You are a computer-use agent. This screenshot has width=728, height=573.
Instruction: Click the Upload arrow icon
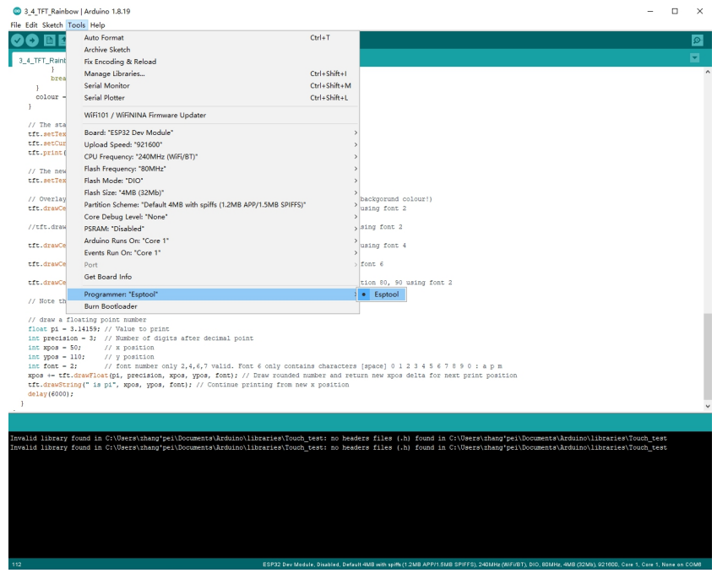point(33,40)
